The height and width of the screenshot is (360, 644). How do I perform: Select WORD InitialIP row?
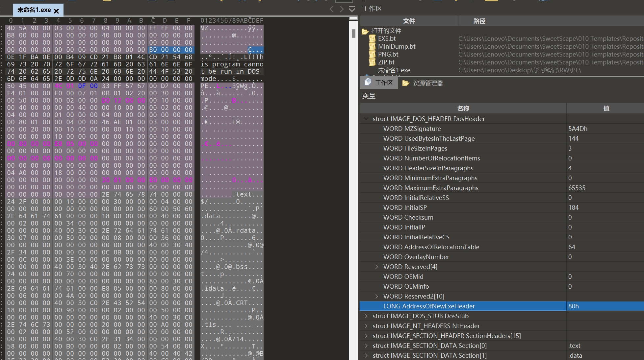[502, 227]
